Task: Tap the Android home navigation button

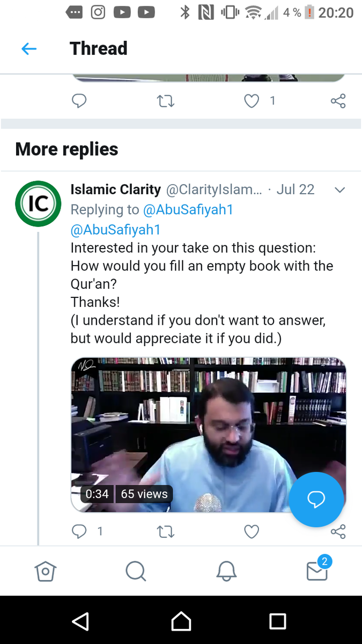Action: (181, 621)
